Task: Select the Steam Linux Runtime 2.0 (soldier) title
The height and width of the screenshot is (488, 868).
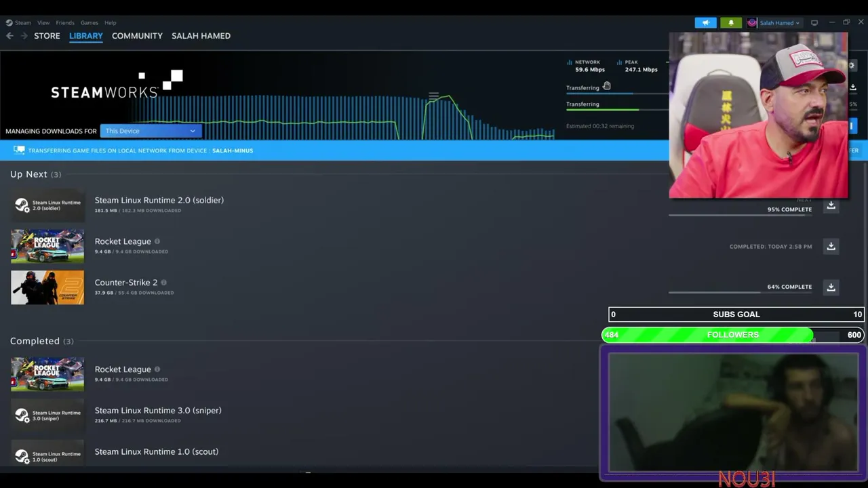Action: [159, 200]
